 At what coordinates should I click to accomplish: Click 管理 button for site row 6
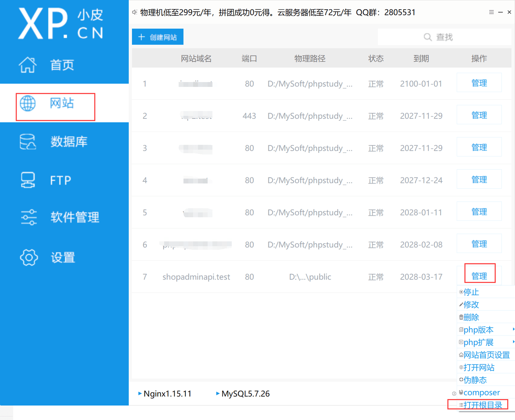(479, 244)
